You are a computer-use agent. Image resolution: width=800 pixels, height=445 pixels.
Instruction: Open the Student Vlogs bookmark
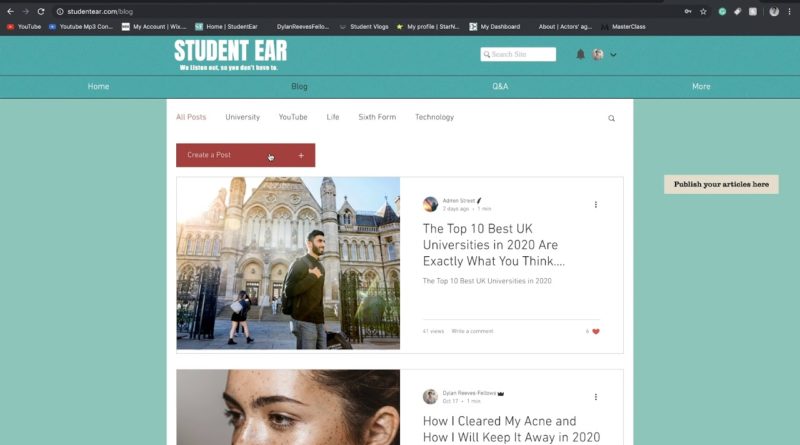pyautogui.click(x=364, y=27)
